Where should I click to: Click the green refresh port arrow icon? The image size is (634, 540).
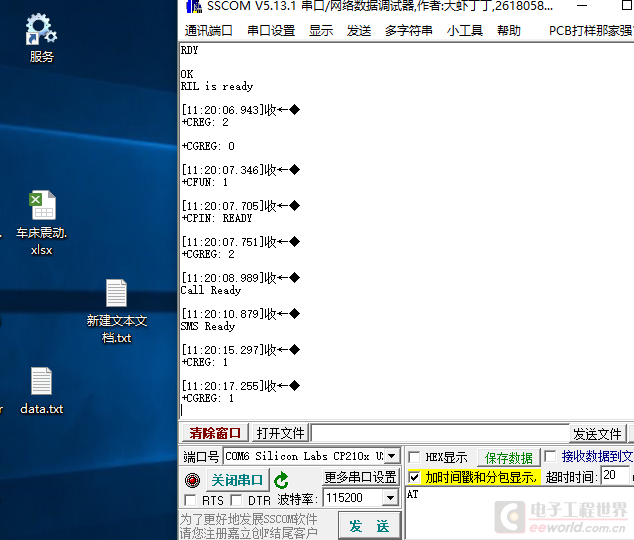[281, 480]
